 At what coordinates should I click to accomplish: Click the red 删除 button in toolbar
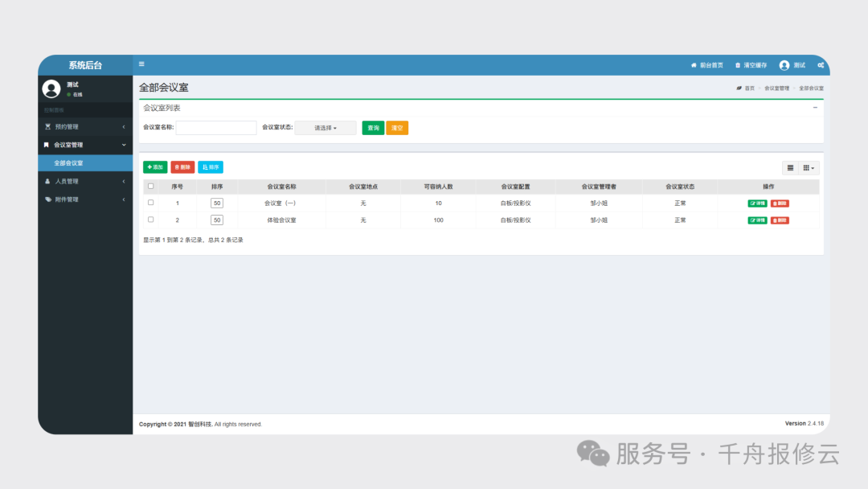click(182, 166)
